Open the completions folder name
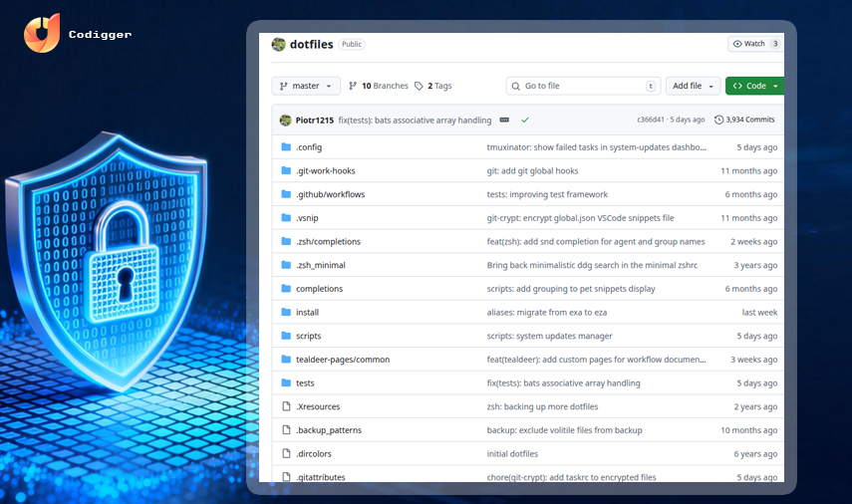 point(320,289)
